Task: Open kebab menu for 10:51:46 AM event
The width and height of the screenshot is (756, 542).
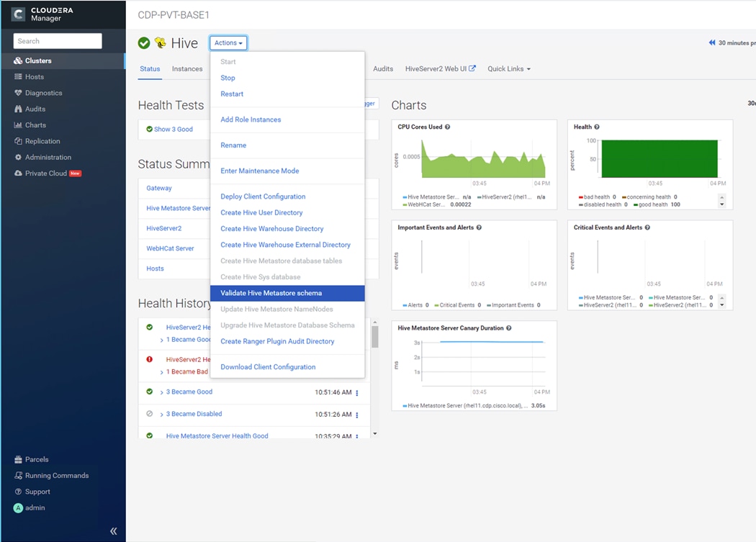Action: pos(357,393)
